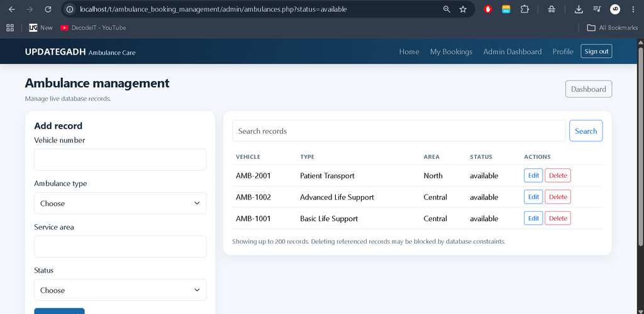Focus the Service area field
This screenshot has width=644, height=314.
click(120, 246)
